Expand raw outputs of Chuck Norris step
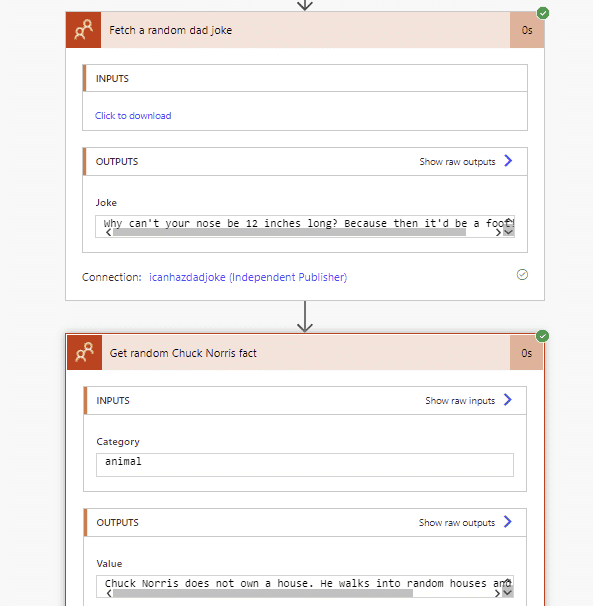The width and height of the screenshot is (593, 606). coord(465,523)
